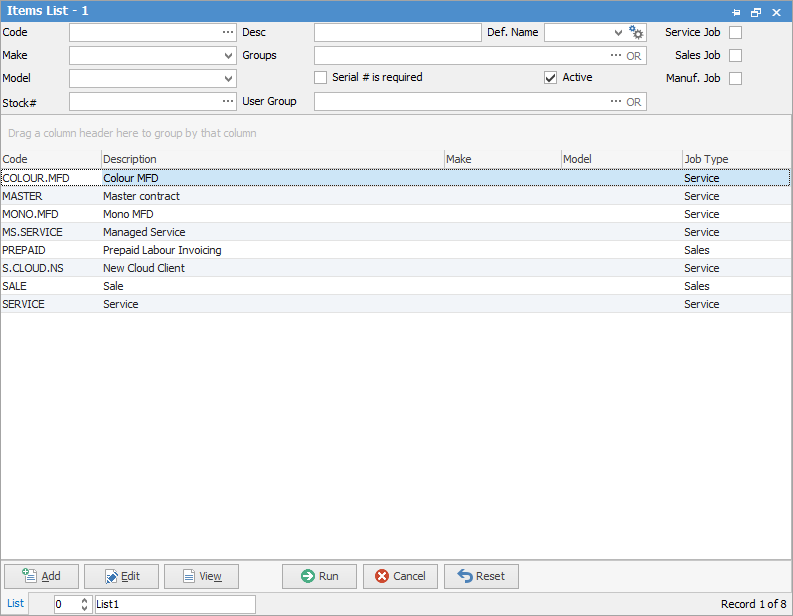Restore the Items List window
Viewport: 793px width, 616px height.
coord(756,12)
